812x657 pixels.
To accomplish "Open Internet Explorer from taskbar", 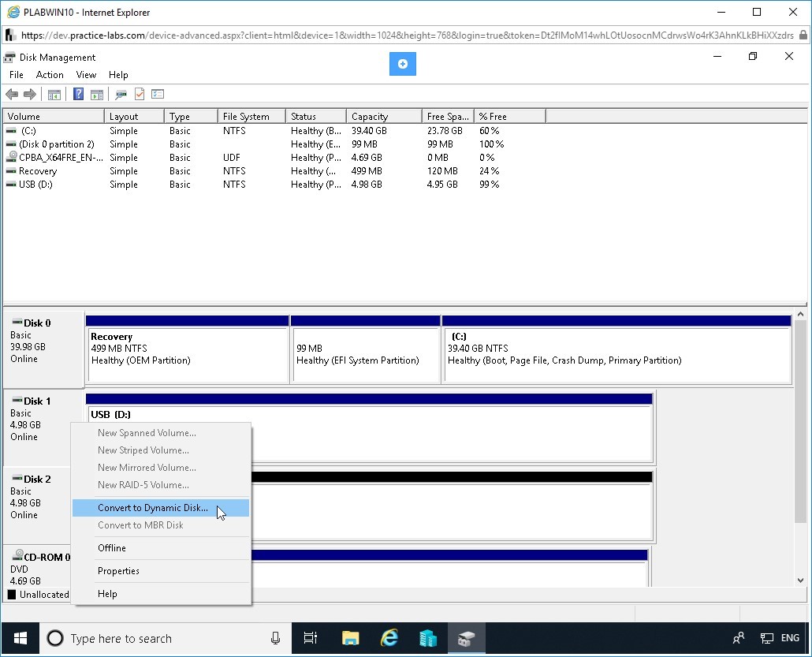I will 389,638.
